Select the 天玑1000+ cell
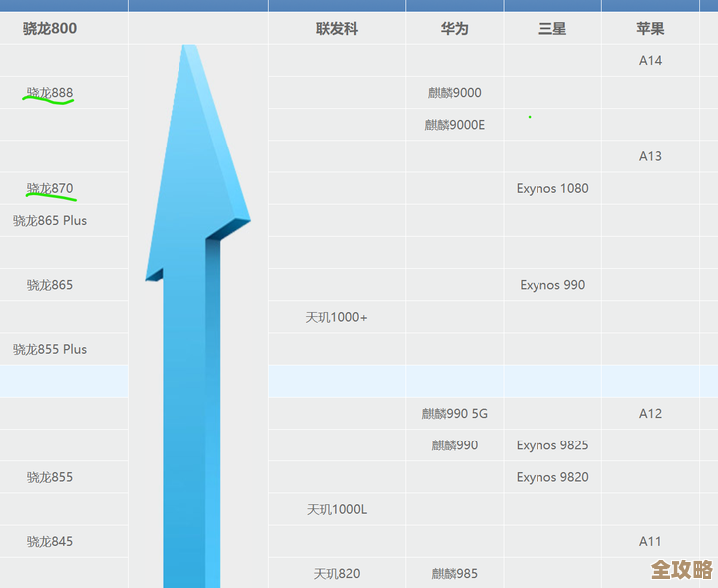The image size is (718, 588). click(336, 317)
